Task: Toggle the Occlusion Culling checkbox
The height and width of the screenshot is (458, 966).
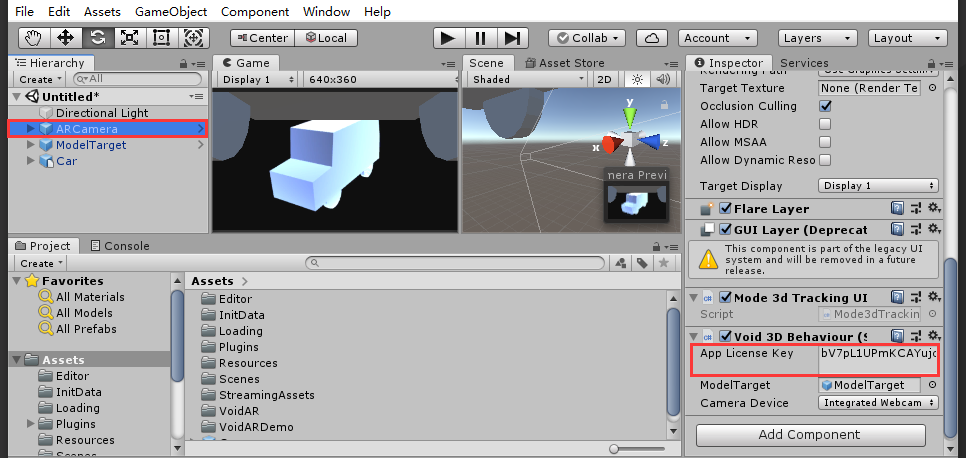Action: [x=825, y=106]
